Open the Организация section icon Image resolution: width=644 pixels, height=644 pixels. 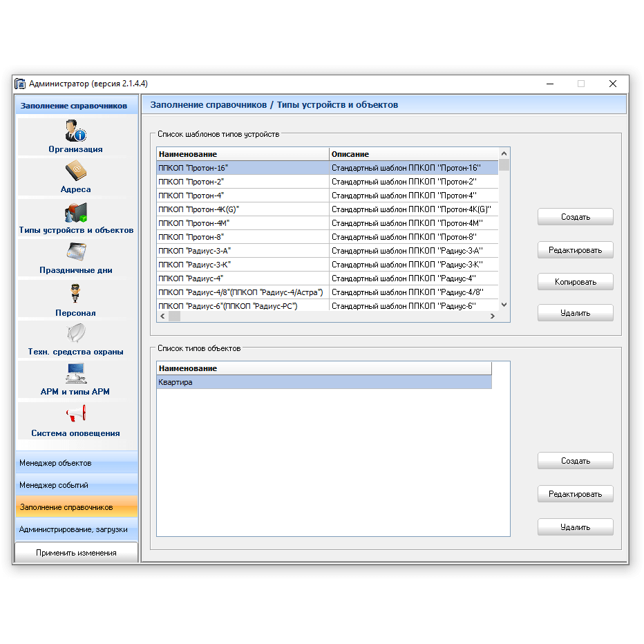[x=75, y=131]
